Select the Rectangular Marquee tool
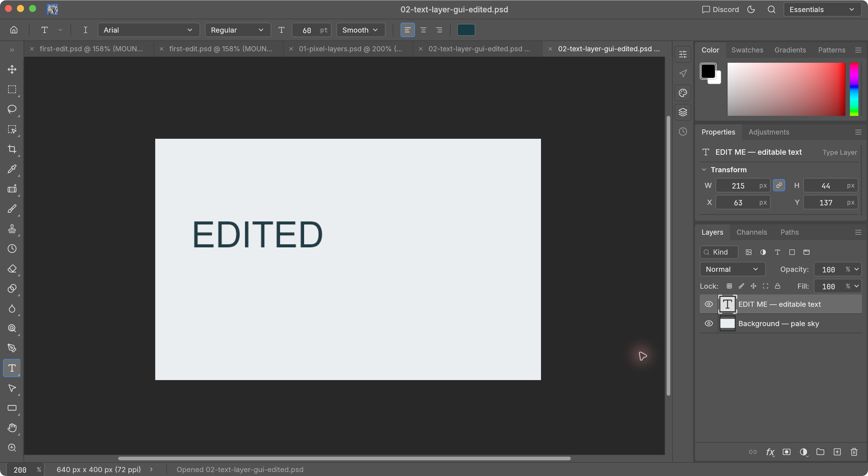 (12, 89)
